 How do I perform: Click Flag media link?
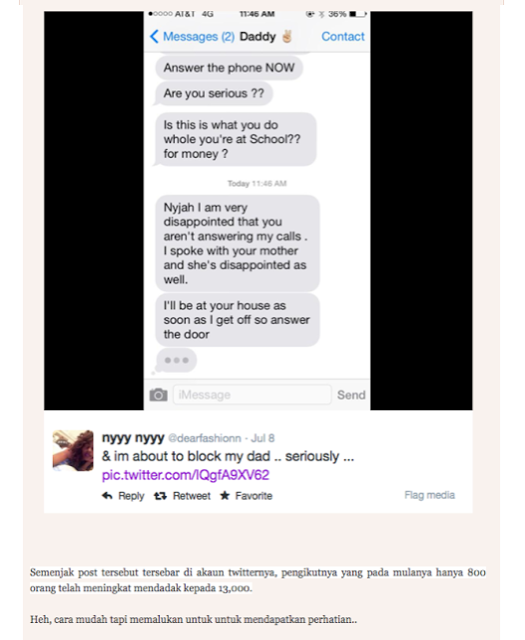click(x=429, y=495)
